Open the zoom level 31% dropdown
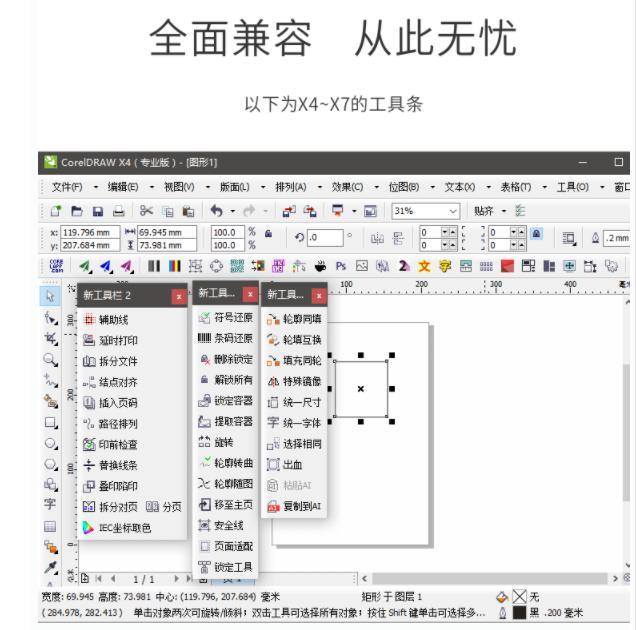 pos(453,211)
